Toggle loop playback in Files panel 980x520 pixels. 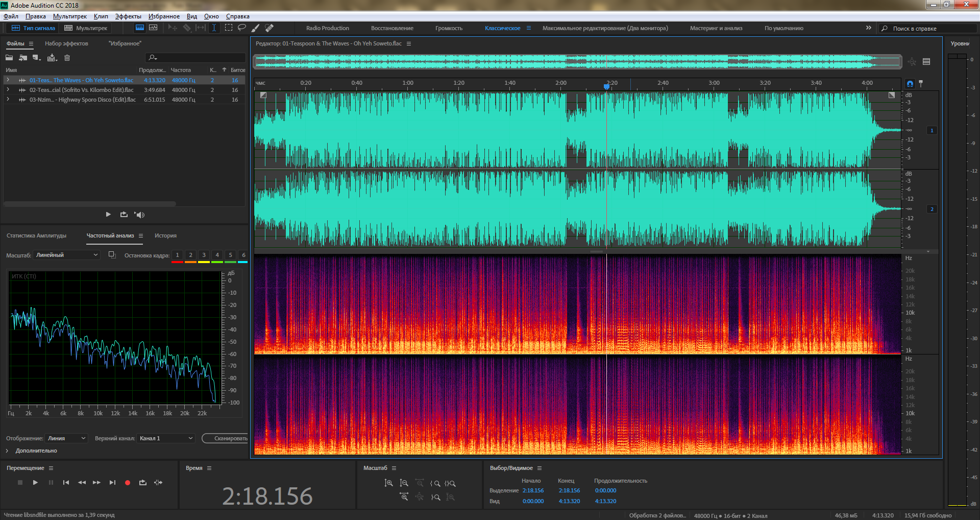point(124,215)
